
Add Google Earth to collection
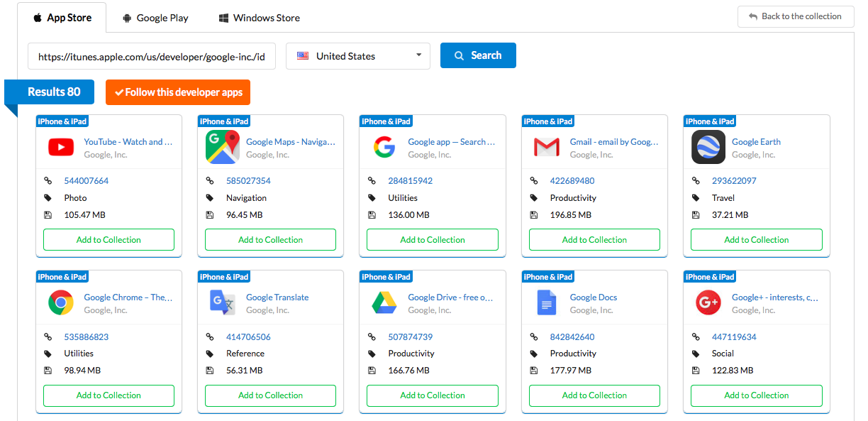pyautogui.click(x=756, y=240)
